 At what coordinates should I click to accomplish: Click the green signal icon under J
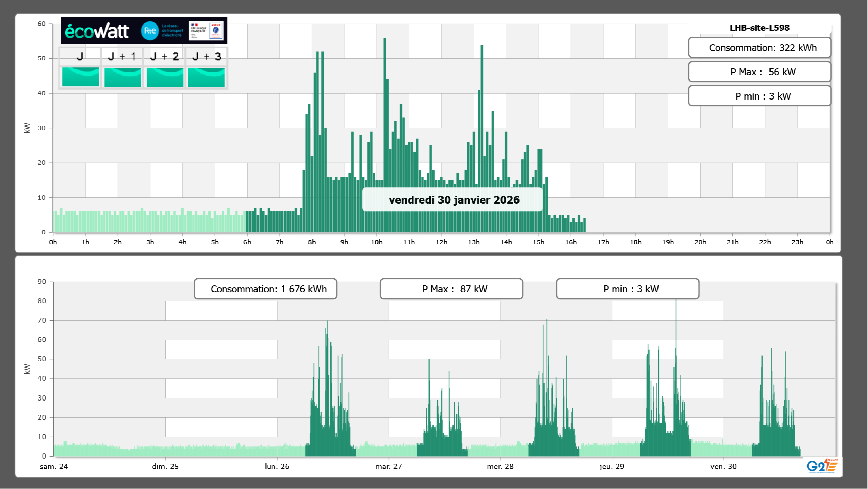click(x=80, y=77)
